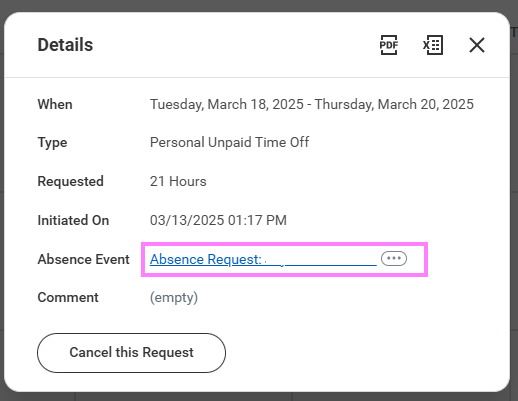
Task: Click the 'Details' dialog heading
Action: pyautogui.click(x=65, y=45)
